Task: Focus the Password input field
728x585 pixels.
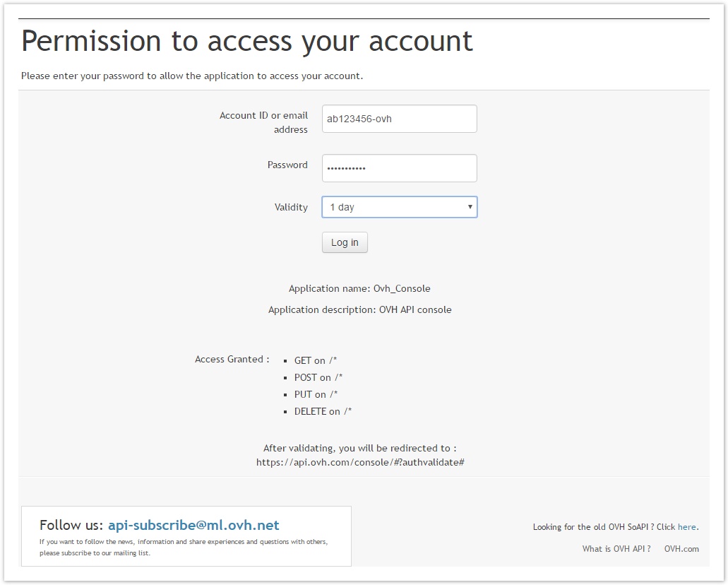Action: [399, 169]
